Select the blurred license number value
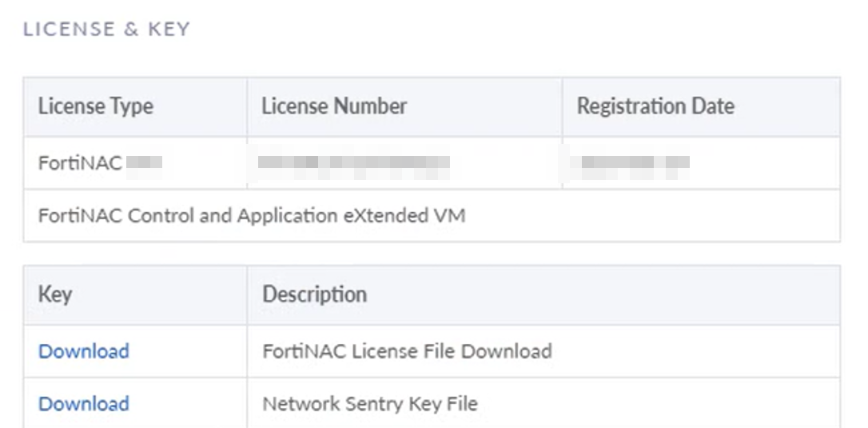868x428 pixels. pos(353,163)
